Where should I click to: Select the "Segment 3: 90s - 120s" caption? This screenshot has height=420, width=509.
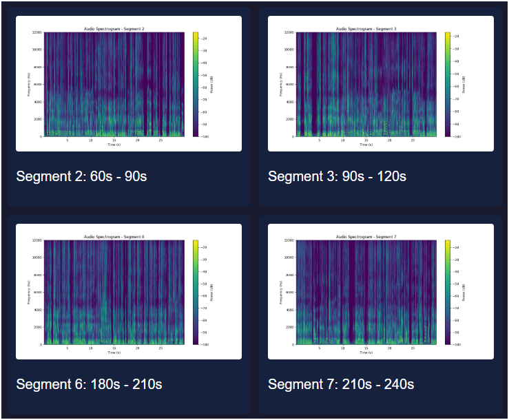(x=337, y=177)
